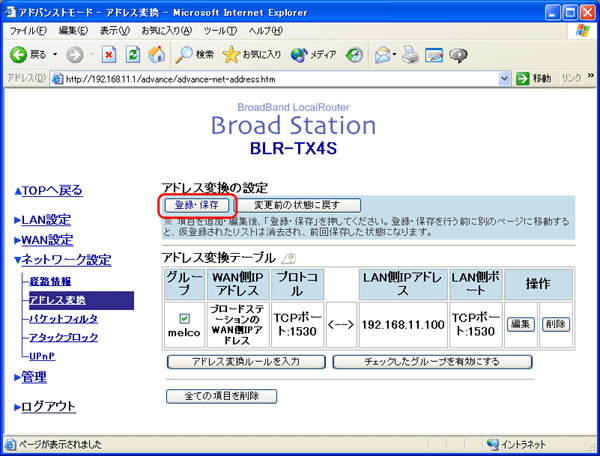Click the help icon beside アドレス変換テーブル
The image size is (600, 456).
[289, 259]
